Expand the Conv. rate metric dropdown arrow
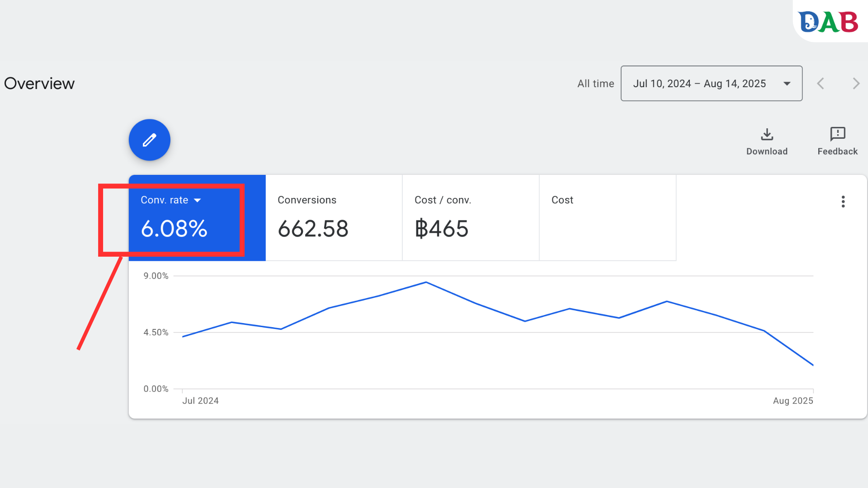Image resolution: width=868 pixels, height=488 pixels. tap(198, 200)
